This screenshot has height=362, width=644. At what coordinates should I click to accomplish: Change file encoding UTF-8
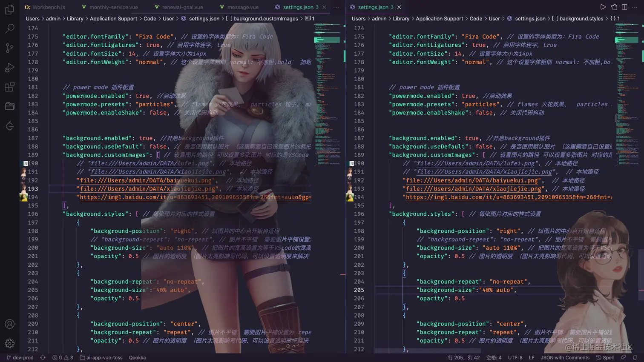point(515,358)
